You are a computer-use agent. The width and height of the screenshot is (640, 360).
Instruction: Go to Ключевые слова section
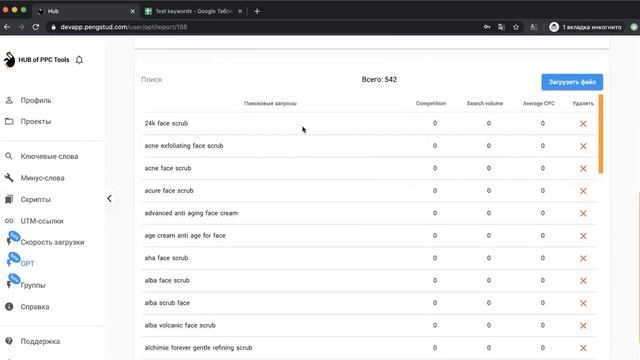point(49,156)
